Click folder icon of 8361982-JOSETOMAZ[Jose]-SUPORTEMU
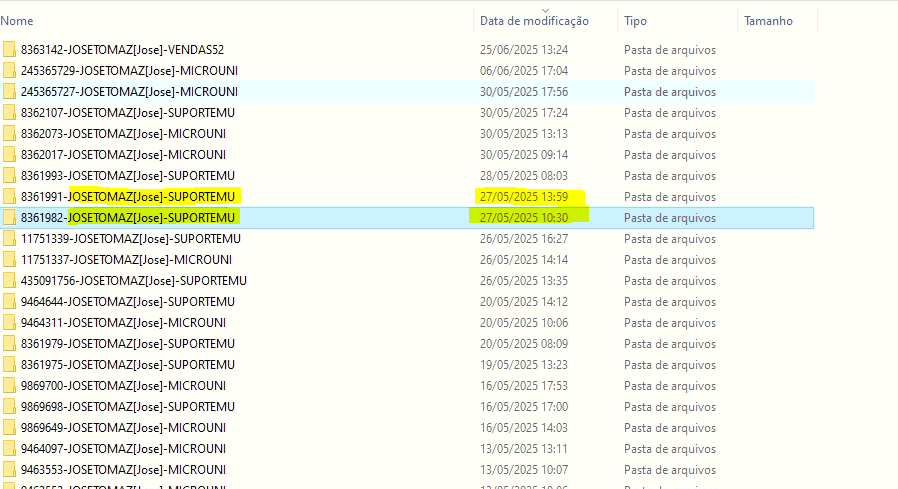898x489 pixels. (9, 218)
